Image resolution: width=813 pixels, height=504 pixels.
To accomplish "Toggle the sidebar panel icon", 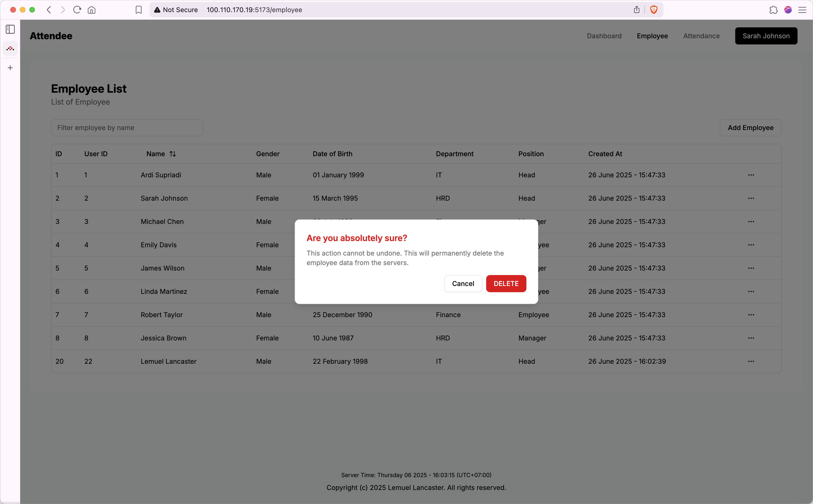I will 10,29.
